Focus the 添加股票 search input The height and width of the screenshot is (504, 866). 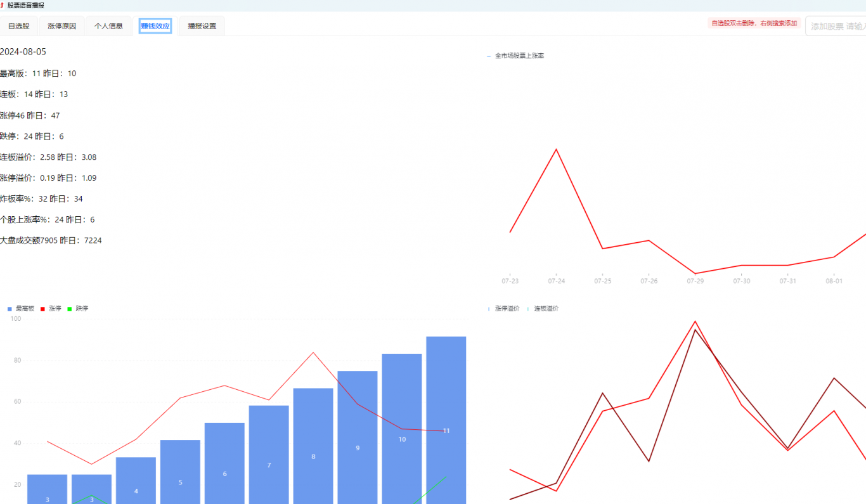[x=836, y=26]
